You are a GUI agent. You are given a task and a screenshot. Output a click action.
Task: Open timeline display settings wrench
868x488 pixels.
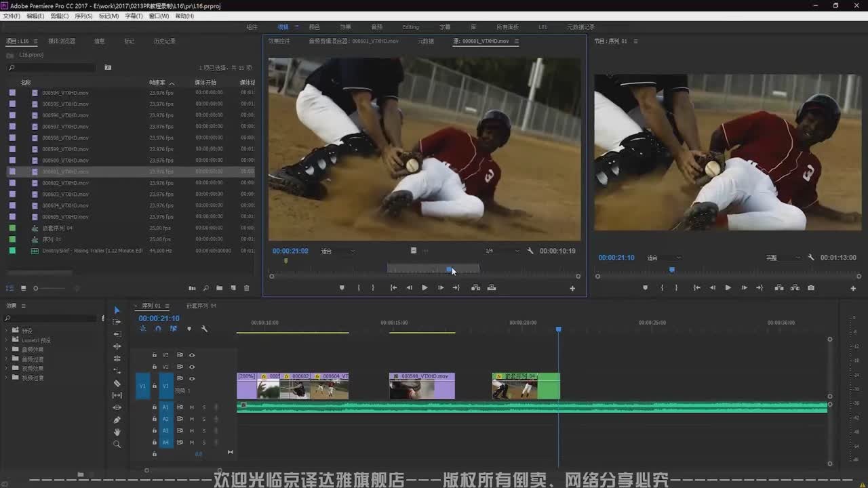point(204,329)
